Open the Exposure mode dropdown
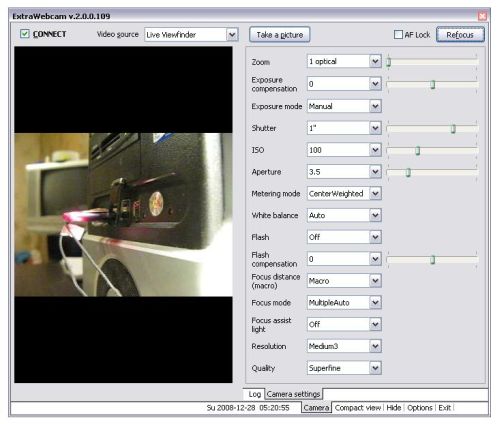 point(344,106)
